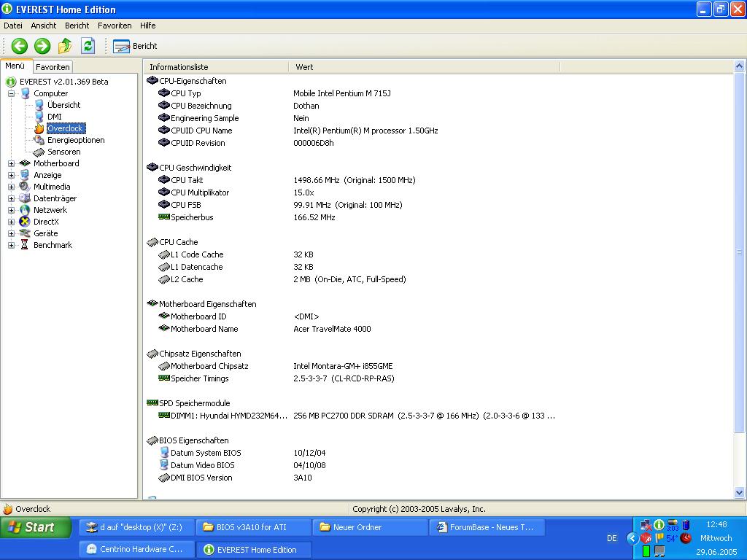The image size is (747, 560).
Task: Select the DMI tree item
Action: (x=54, y=117)
